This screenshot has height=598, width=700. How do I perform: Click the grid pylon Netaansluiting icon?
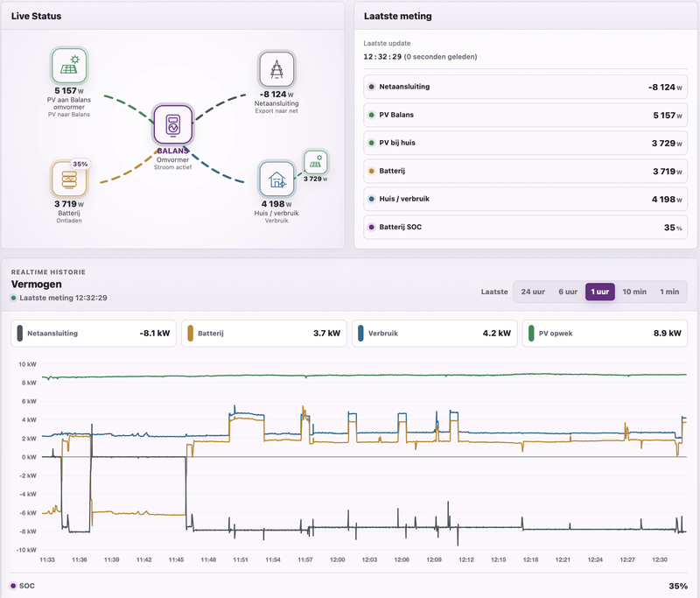click(276, 69)
